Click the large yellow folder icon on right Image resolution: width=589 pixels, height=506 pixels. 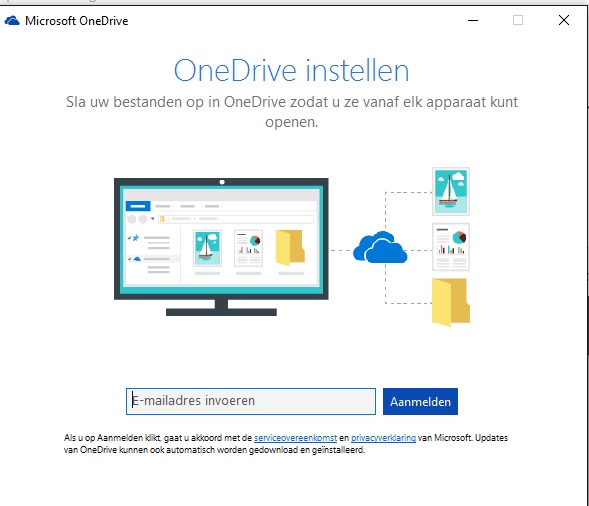[x=451, y=302]
